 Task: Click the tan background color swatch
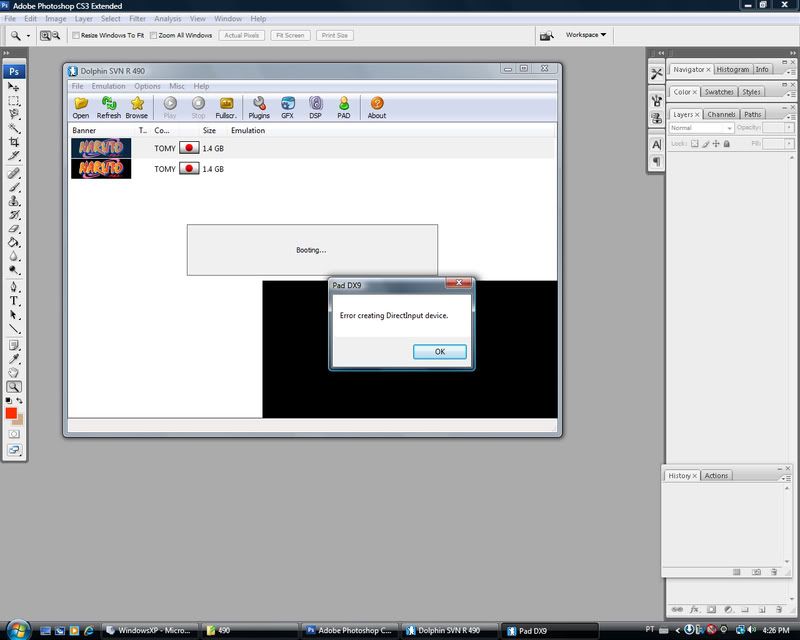(20, 421)
